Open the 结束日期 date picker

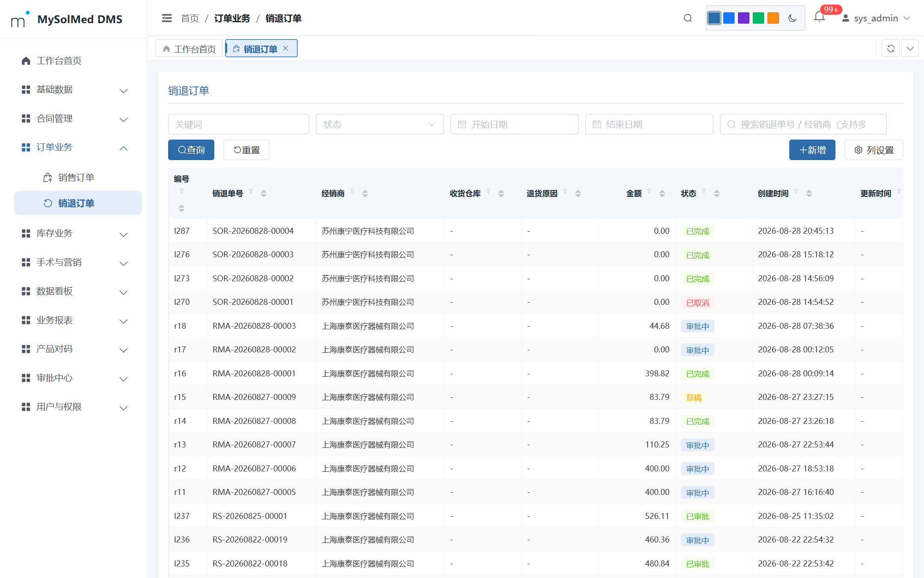click(x=649, y=124)
